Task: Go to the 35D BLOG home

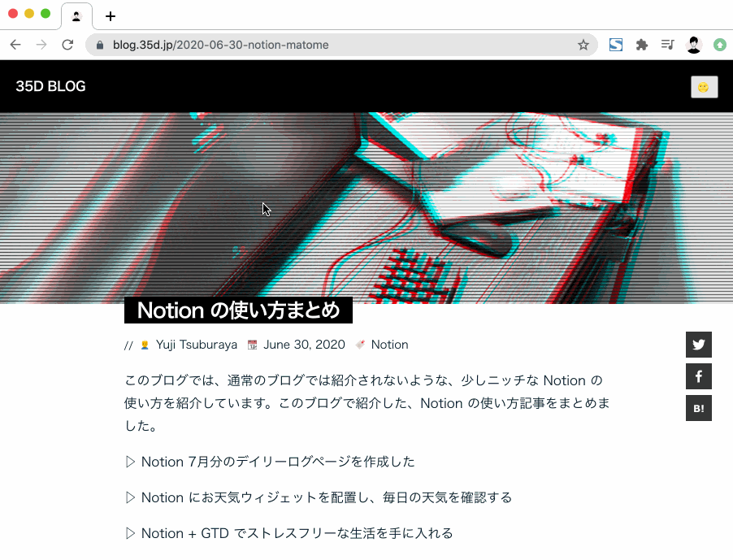Action: [x=50, y=86]
